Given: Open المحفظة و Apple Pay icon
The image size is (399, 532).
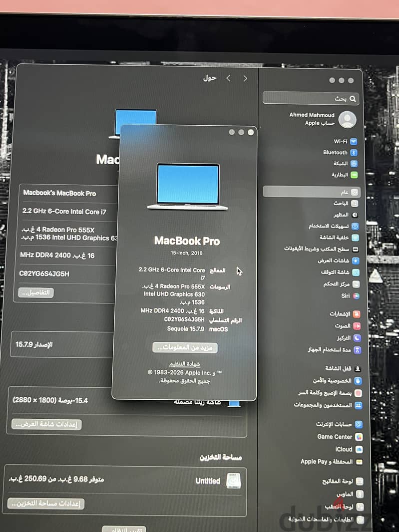Looking at the screenshot, I should point(359,462).
